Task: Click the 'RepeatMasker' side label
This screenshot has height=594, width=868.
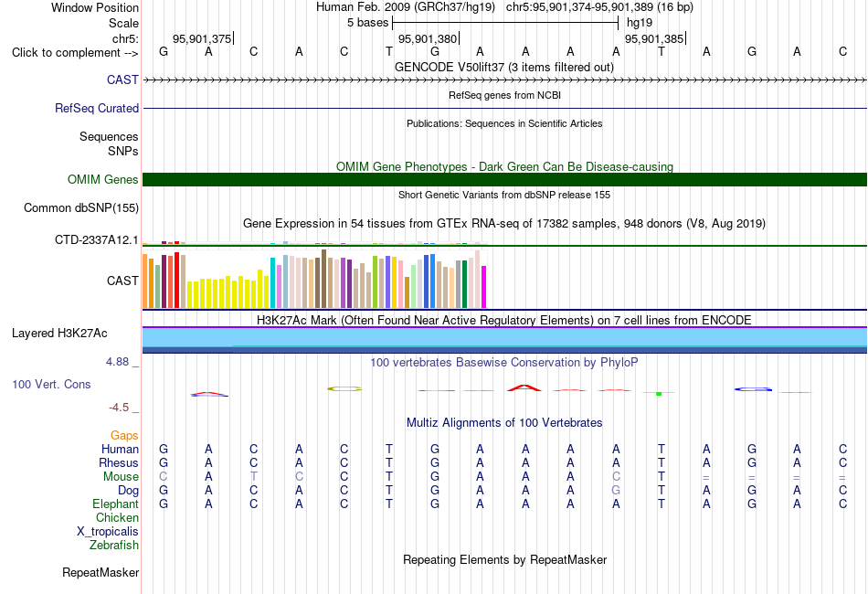Action: pyautogui.click(x=101, y=572)
